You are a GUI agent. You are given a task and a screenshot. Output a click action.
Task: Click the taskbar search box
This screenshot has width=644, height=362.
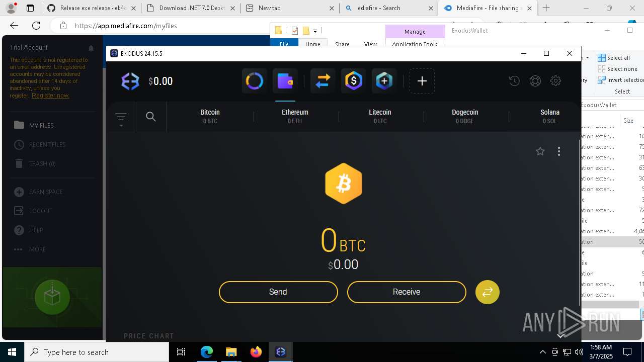coord(97,352)
